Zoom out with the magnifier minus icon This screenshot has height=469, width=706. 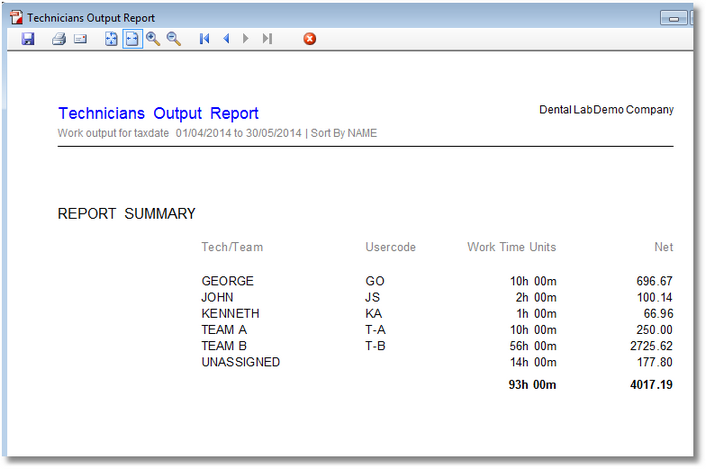(x=173, y=39)
